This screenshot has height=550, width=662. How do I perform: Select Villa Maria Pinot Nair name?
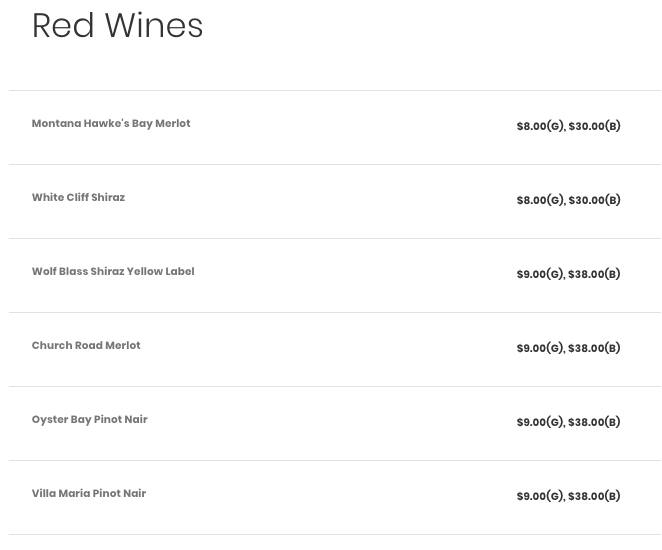(89, 494)
